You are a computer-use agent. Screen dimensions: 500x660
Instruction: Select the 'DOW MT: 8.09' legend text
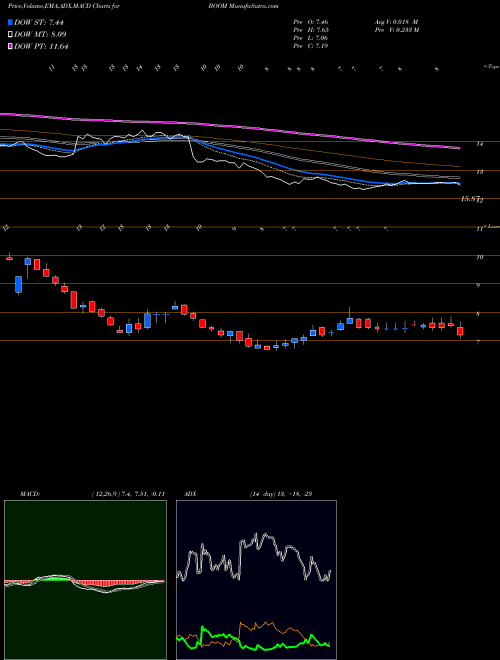tap(40, 35)
